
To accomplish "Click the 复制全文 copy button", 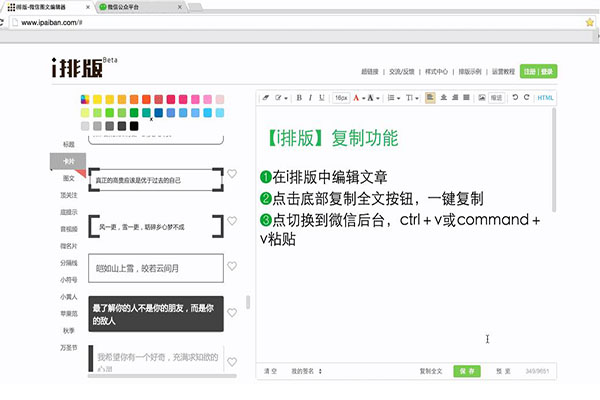I will click(431, 371).
